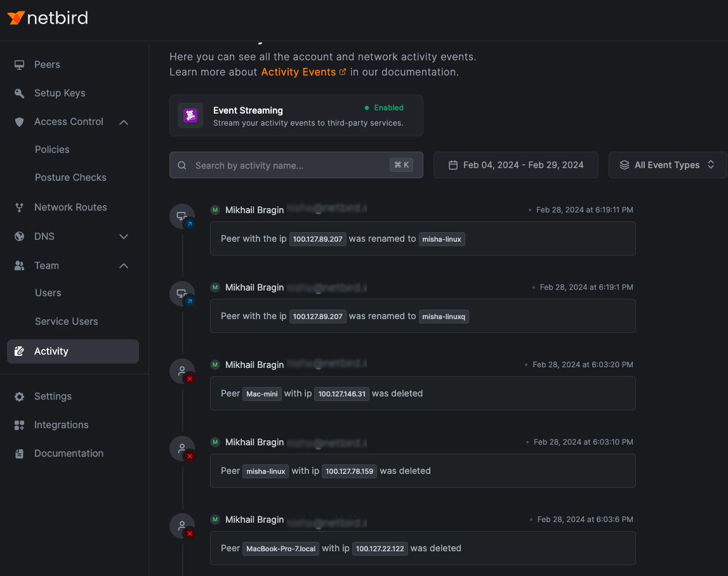Open the Policies menu item
Viewport: 728px width, 576px height.
pyautogui.click(x=52, y=150)
